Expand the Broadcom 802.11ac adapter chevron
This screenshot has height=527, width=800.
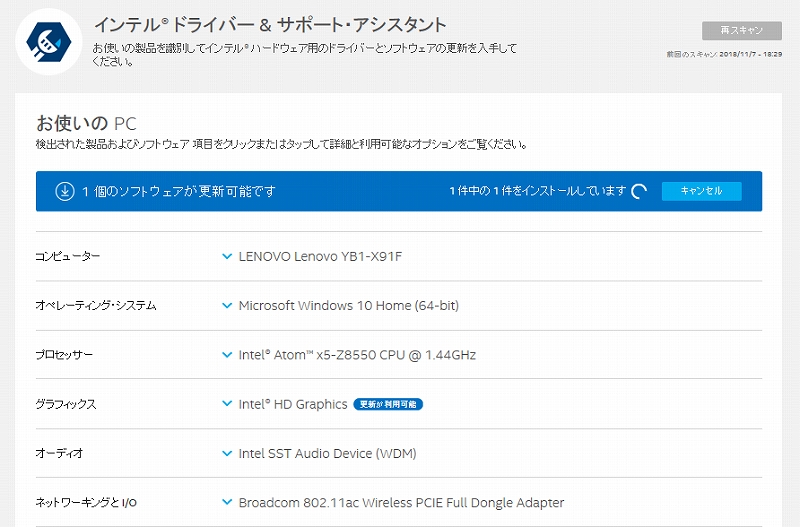(x=227, y=503)
